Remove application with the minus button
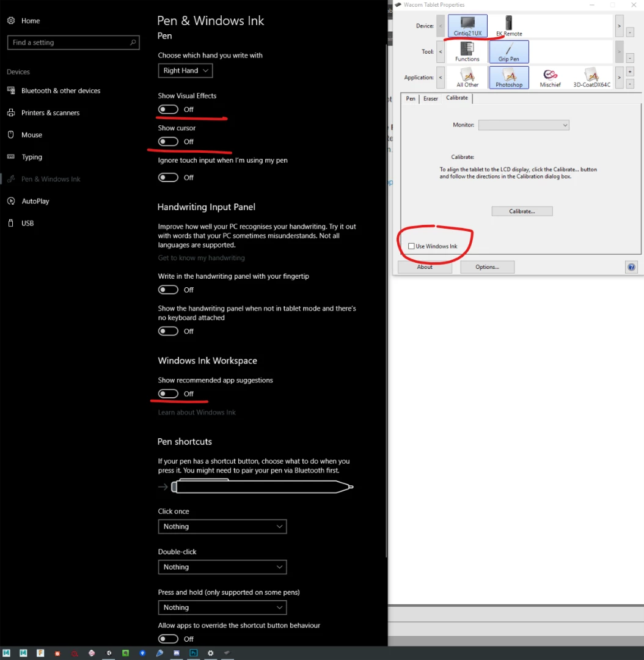The image size is (644, 660). click(630, 84)
